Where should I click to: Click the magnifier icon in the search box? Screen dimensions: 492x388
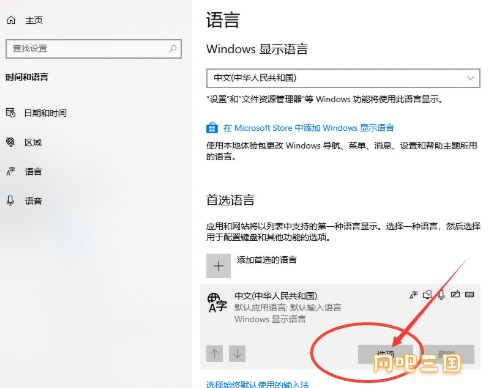click(x=173, y=49)
